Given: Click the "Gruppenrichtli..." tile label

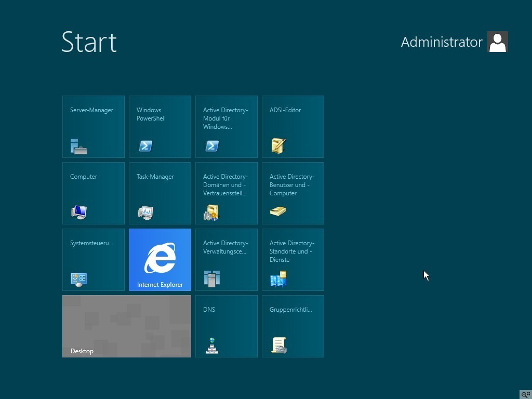Looking at the screenshot, I should pos(290,310).
